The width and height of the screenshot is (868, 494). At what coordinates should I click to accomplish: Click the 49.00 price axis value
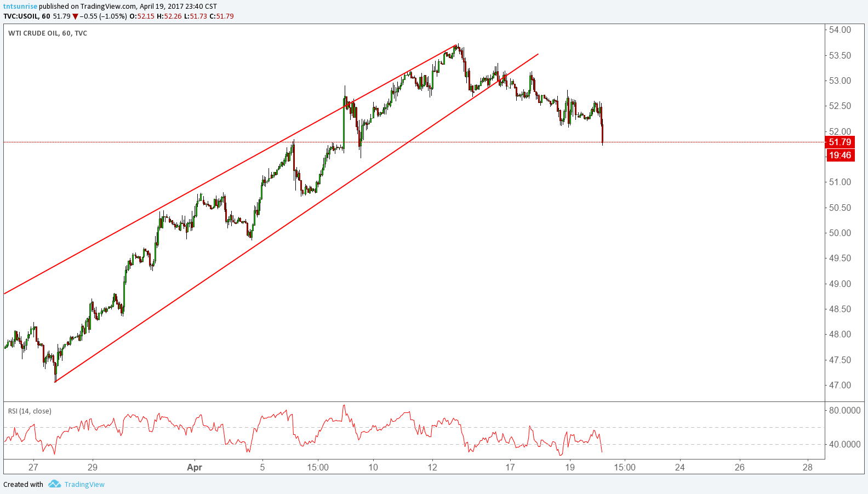coord(840,284)
